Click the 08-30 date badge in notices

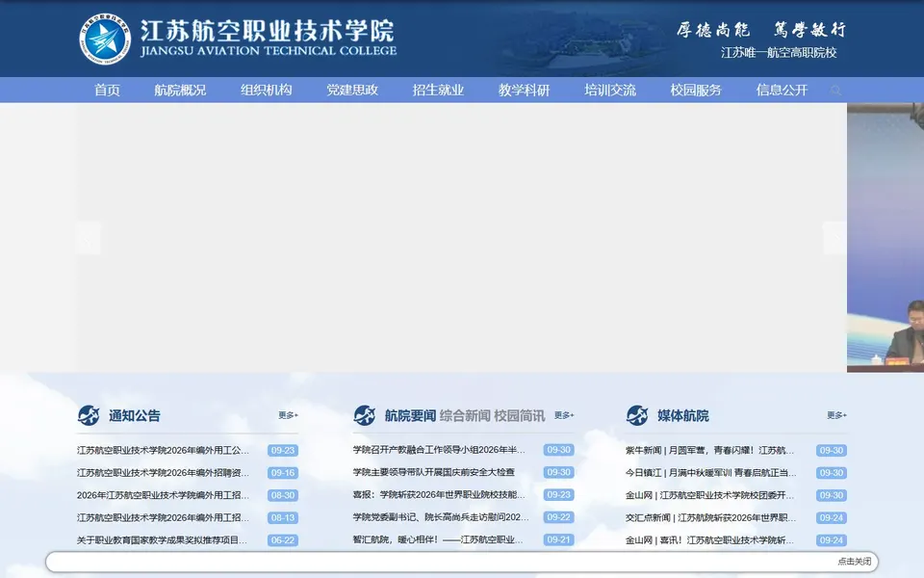(283, 495)
